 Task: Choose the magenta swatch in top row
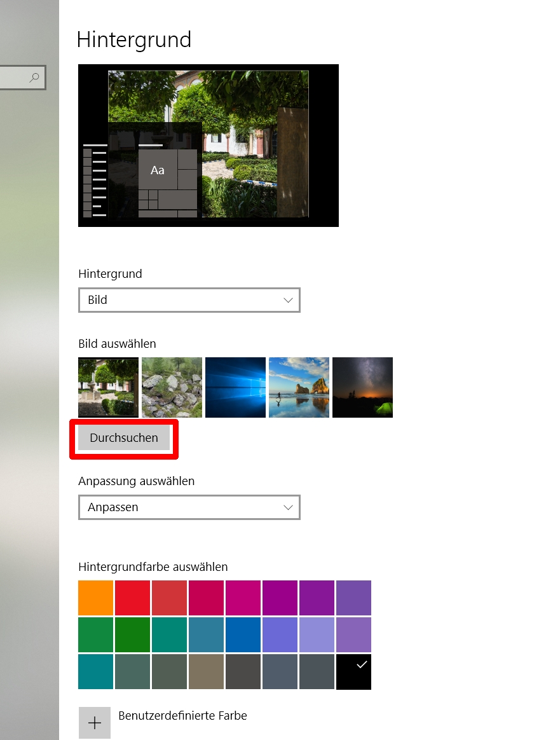click(243, 598)
